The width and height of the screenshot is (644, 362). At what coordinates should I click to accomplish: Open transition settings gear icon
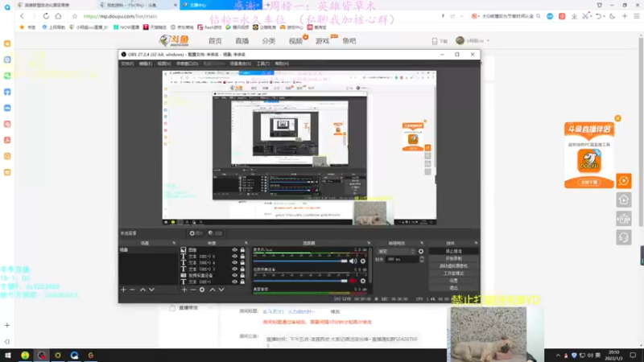[x=420, y=251]
